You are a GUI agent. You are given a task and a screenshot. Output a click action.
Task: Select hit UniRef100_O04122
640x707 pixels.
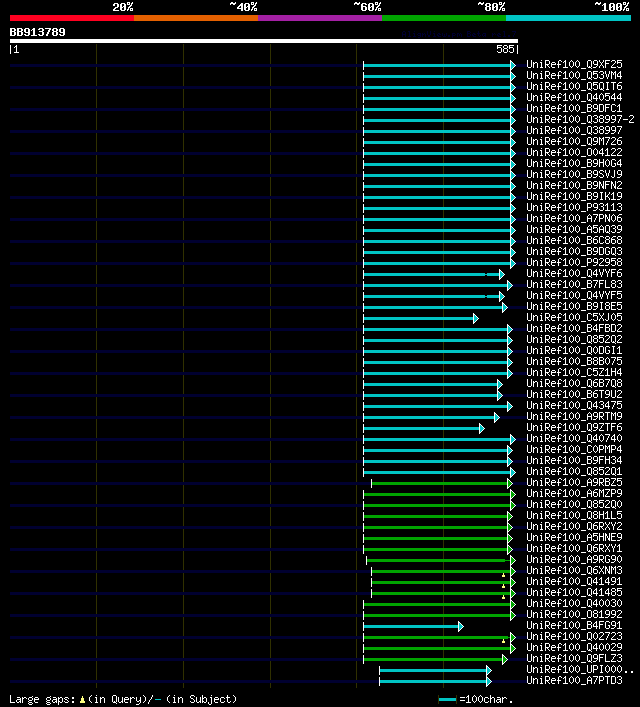574,152
